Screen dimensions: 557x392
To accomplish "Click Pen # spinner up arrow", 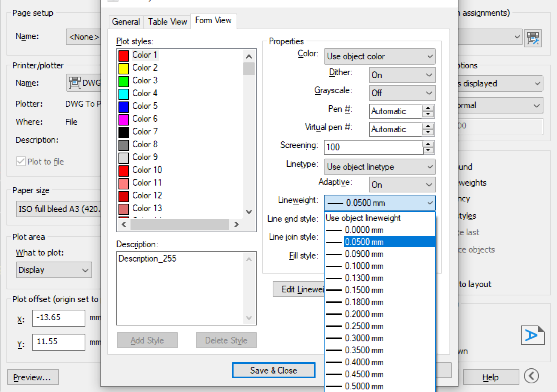I will click(428, 108).
